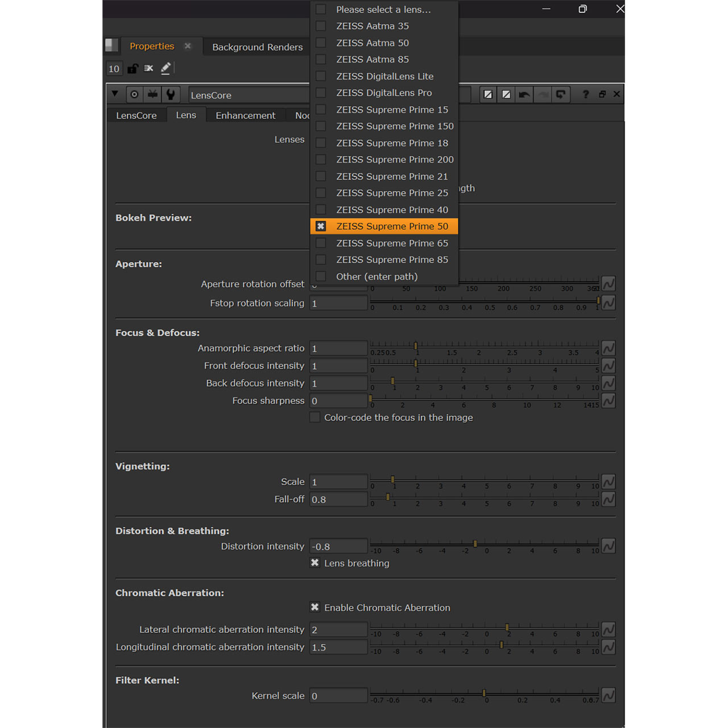Screen dimensions: 728x728
Task: Click the Focus sharpness slider track
Action: pyautogui.click(x=485, y=400)
